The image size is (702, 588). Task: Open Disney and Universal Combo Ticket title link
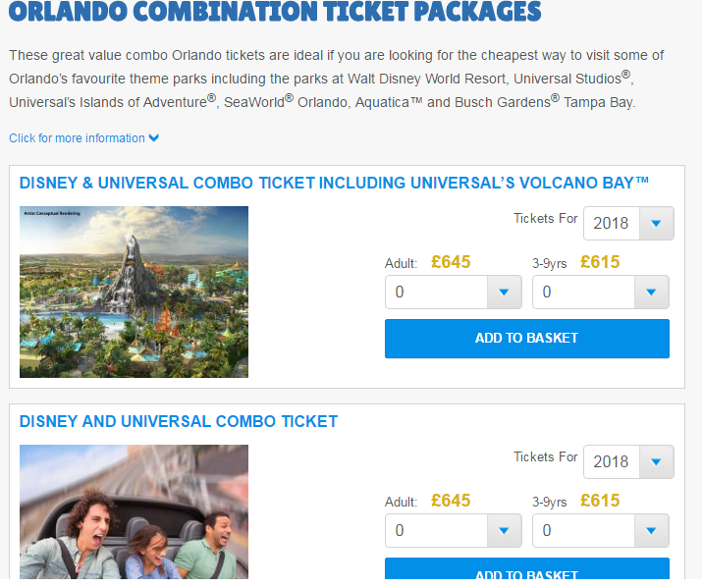click(x=178, y=421)
